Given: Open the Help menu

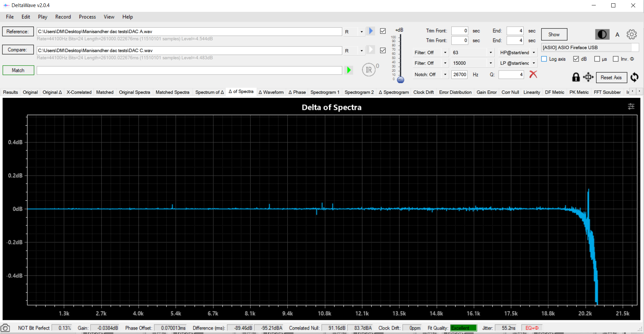Looking at the screenshot, I should click(128, 17).
